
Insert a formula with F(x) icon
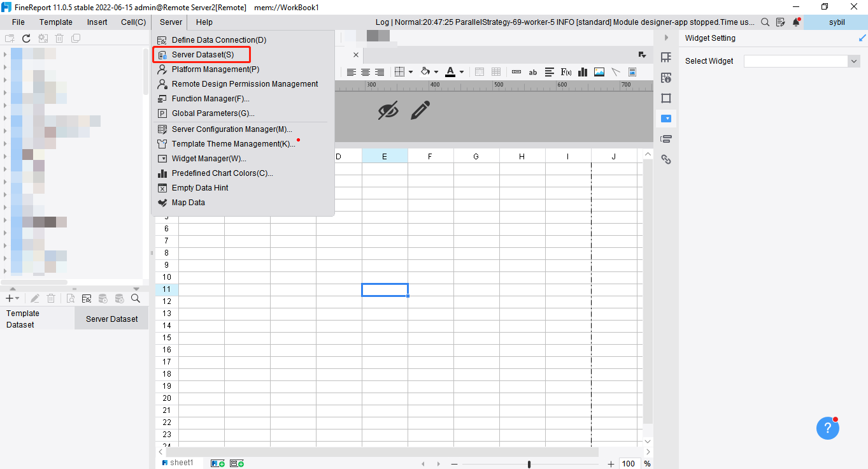(x=566, y=72)
